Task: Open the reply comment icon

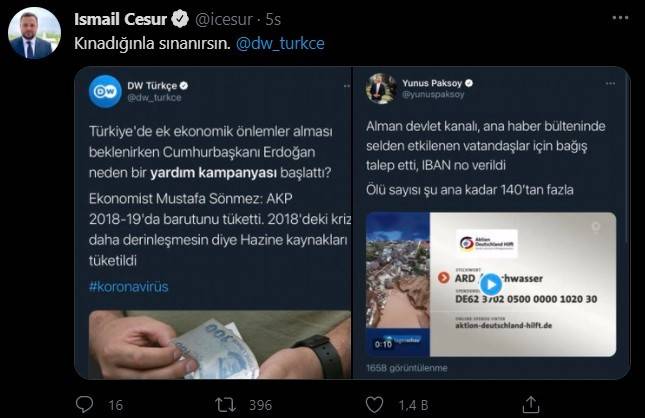Action: click(85, 404)
